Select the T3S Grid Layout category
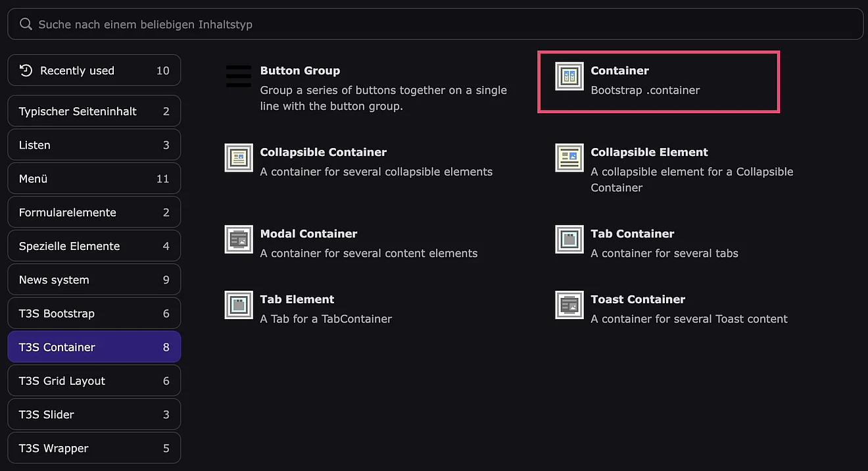The height and width of the screenshot is (471, 868). (x=94, y=381)
